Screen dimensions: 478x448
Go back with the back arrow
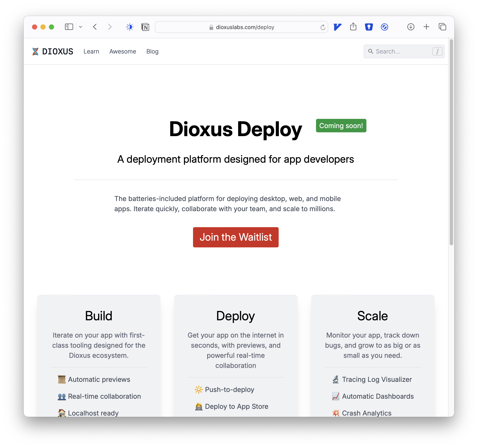(x=95, y=27)
